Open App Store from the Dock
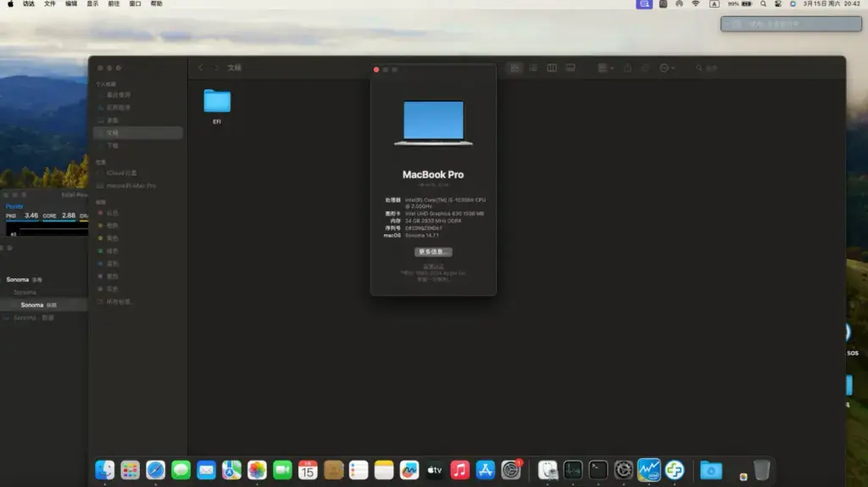Image resolution: width=868 pixels, height=487 pixels. (x=486, y=470)
